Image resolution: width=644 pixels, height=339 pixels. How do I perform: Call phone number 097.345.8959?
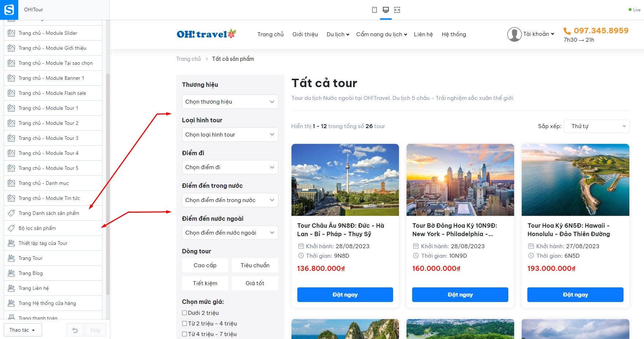(x=601, y=31)
